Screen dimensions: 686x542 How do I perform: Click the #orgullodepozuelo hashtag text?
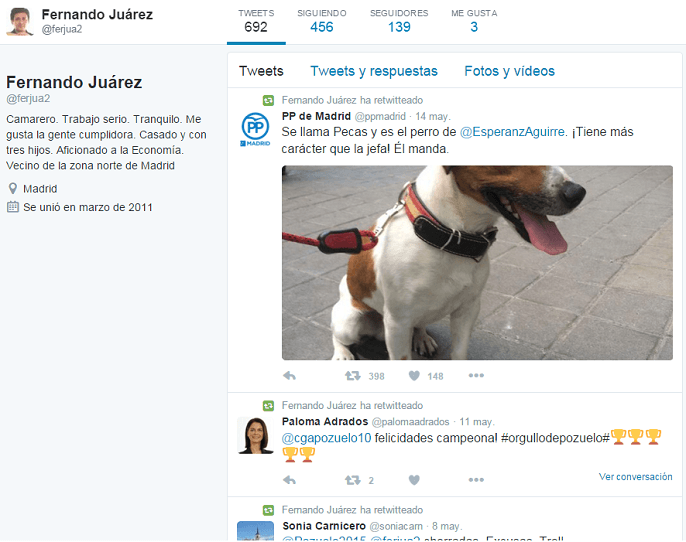(555, 438)
